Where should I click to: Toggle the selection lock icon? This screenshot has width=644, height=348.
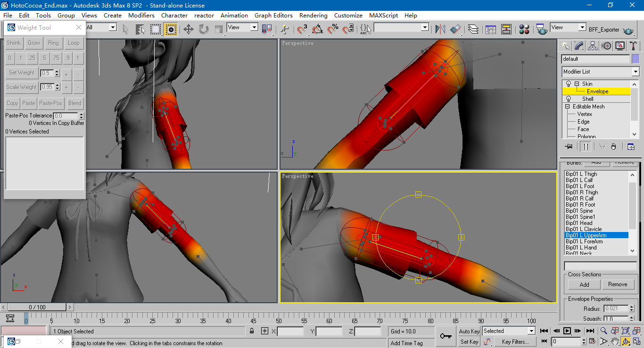[252, 331]
